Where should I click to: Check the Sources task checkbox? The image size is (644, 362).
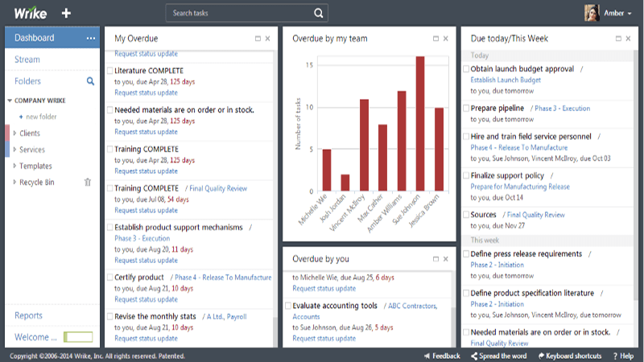coord(466,215)
